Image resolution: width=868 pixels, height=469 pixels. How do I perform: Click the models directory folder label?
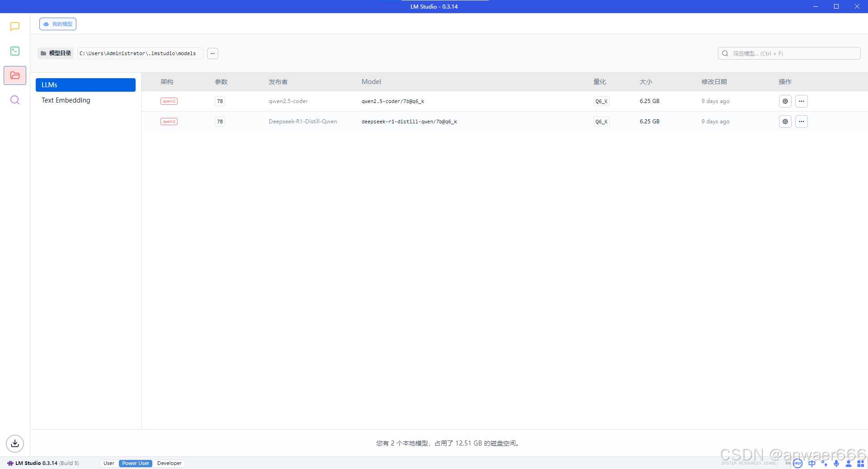click(56, 53)
